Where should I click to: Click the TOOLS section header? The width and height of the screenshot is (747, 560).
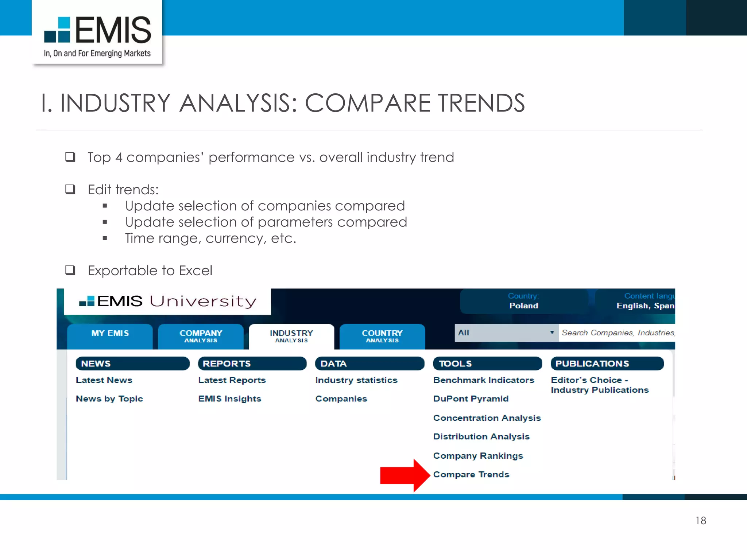pos(487,363)
